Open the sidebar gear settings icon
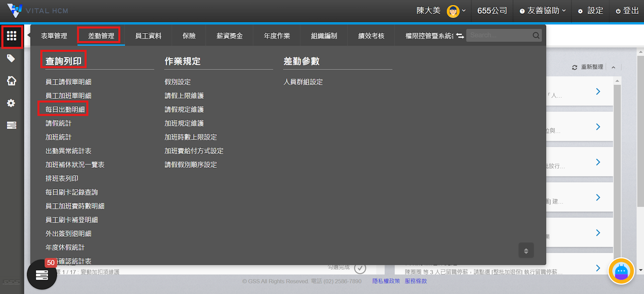The height and width of the screenshot is (294, 644). coord(11,103)
